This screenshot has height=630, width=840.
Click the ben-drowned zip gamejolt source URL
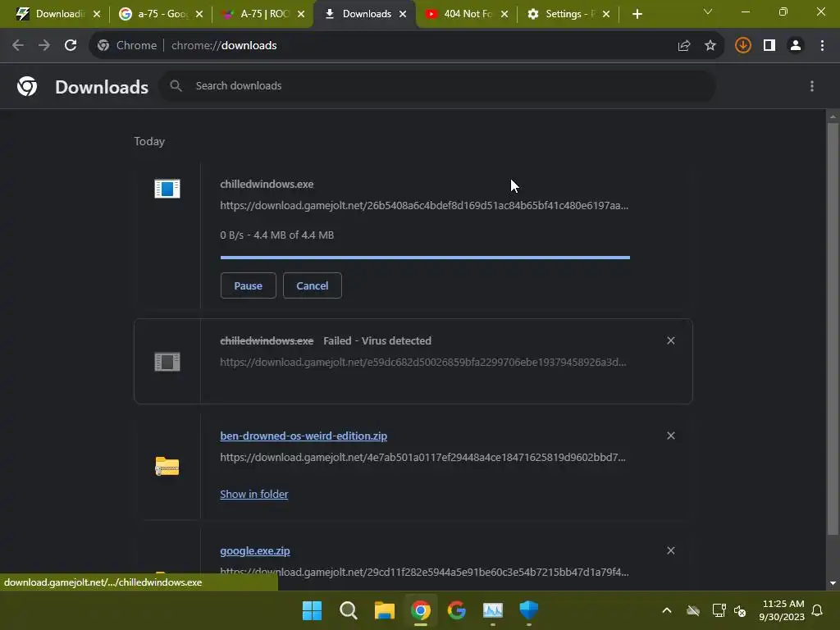(x=422, y=457)
